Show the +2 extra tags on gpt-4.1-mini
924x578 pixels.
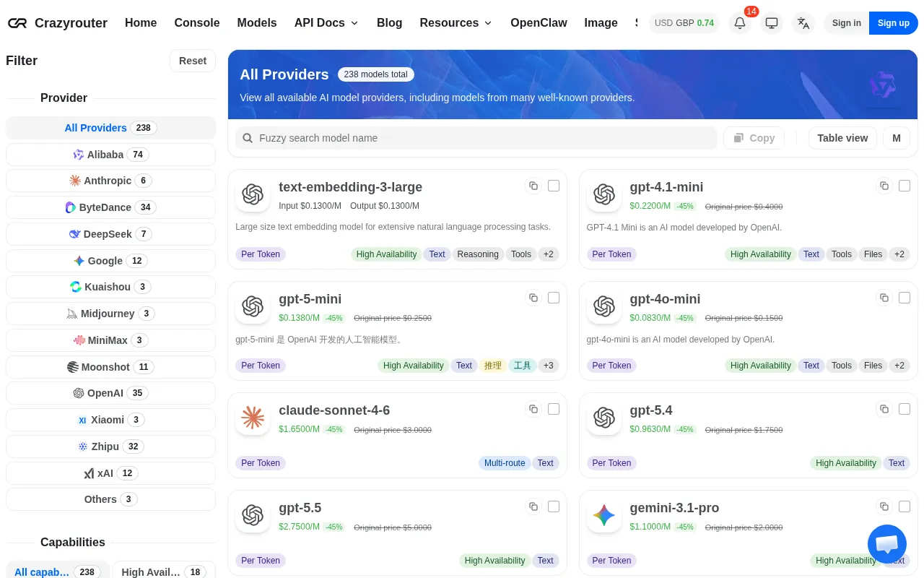[899, 254]
